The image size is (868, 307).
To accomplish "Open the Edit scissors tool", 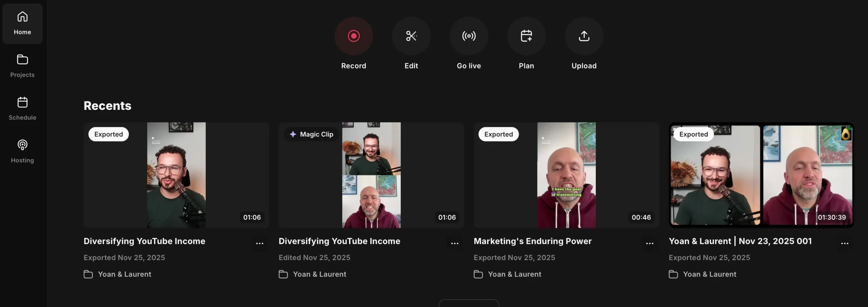I will [x=411, y=36].
